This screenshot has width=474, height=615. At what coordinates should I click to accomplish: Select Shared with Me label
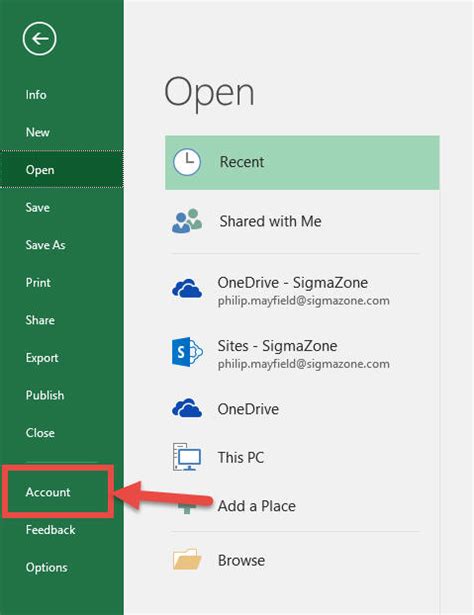[271, 221]
